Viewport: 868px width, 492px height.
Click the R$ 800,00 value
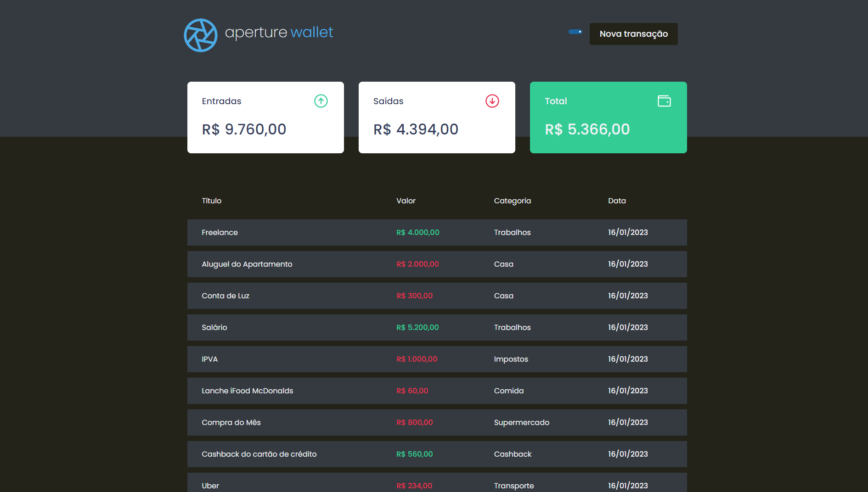point(415,422)
